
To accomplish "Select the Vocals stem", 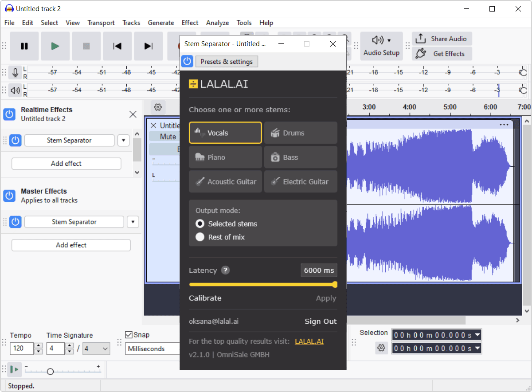I will point(225,133).
